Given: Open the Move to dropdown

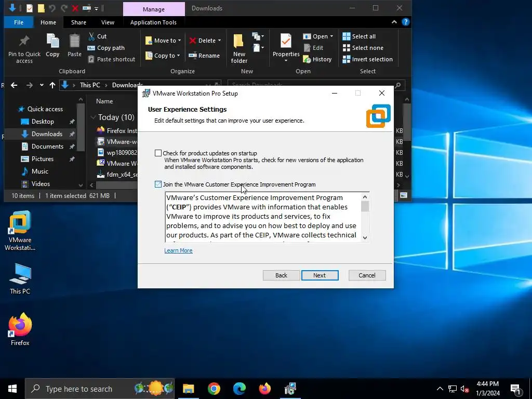Looking at the screenshot, I should [x=163, y=41].
